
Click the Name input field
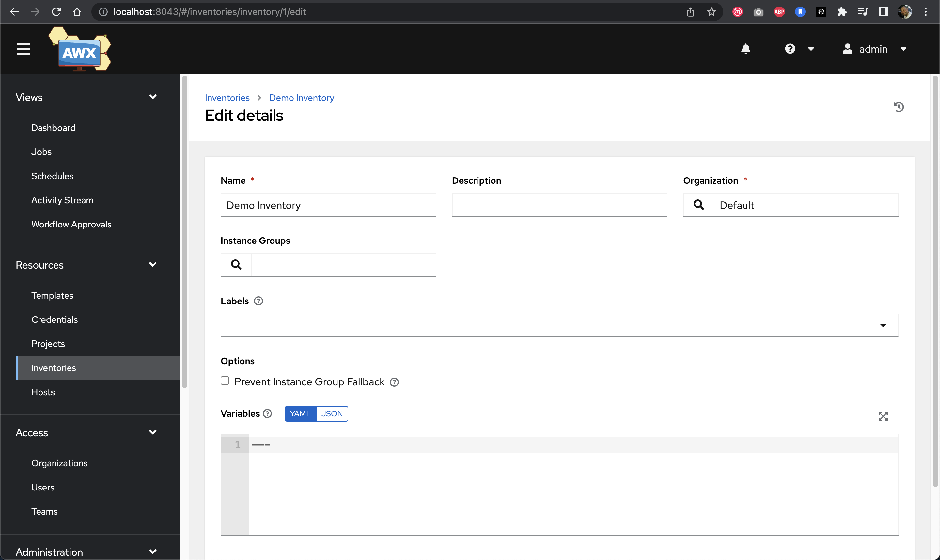tap(329, 205)
